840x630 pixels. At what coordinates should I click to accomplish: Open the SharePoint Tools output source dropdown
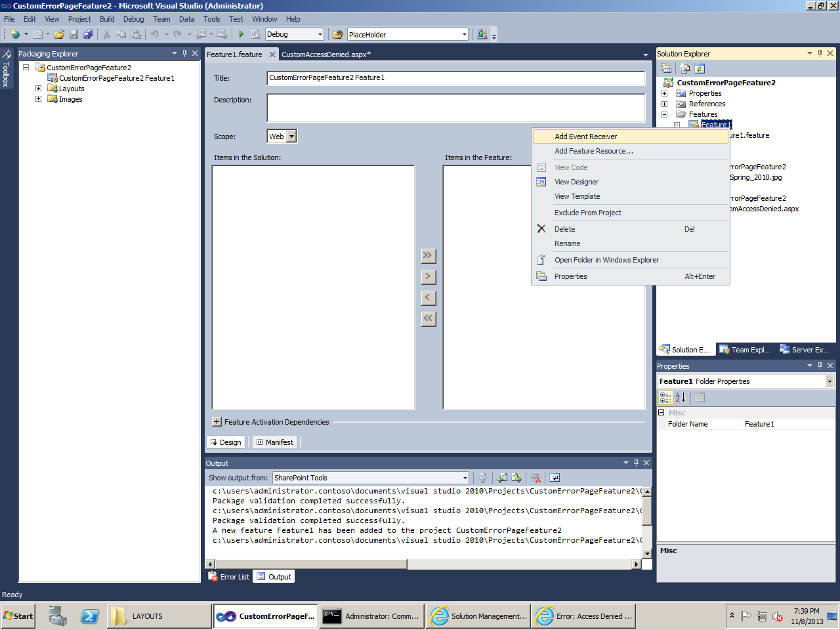[465, 478]
